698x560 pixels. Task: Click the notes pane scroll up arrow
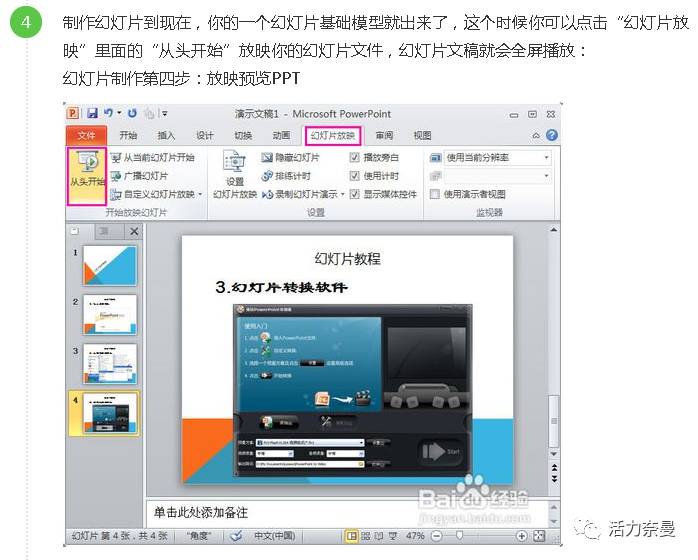(x=554, y=507)
